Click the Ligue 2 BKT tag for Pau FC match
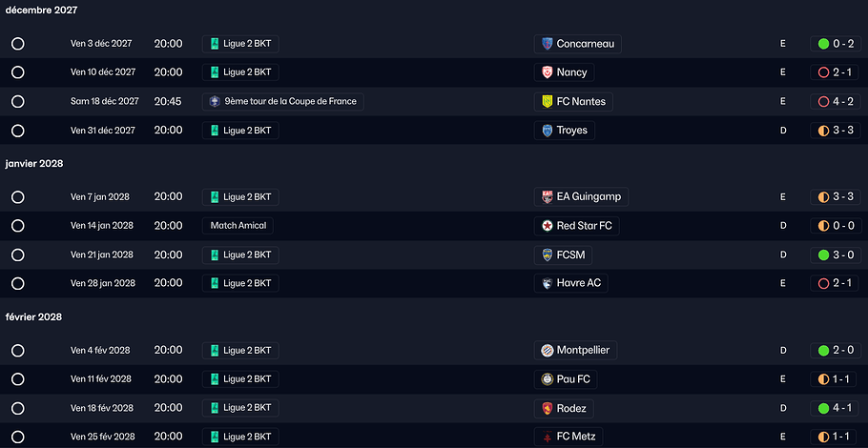The height and width of the screenshot is (448, 868). pos(240,379)
